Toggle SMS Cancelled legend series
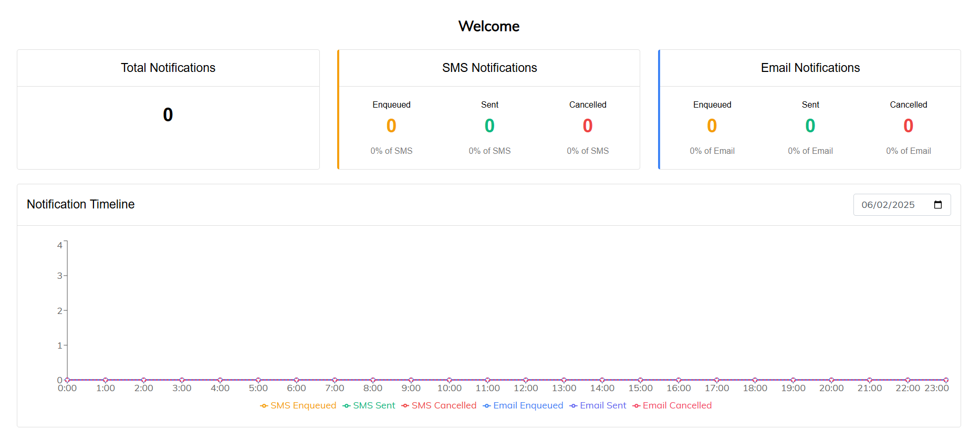The height and width of the screenshot is (430, 980). [x=439, y=405]
